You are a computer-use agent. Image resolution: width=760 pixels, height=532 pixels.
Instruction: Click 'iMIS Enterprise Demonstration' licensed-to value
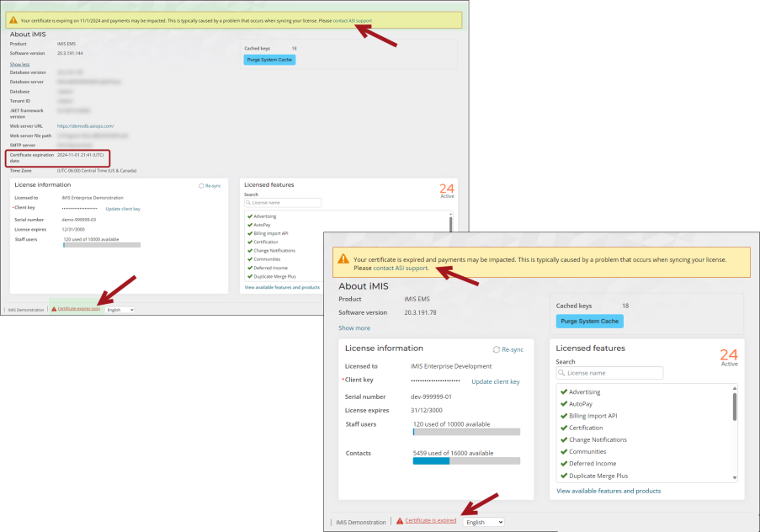tap(93, 198)
